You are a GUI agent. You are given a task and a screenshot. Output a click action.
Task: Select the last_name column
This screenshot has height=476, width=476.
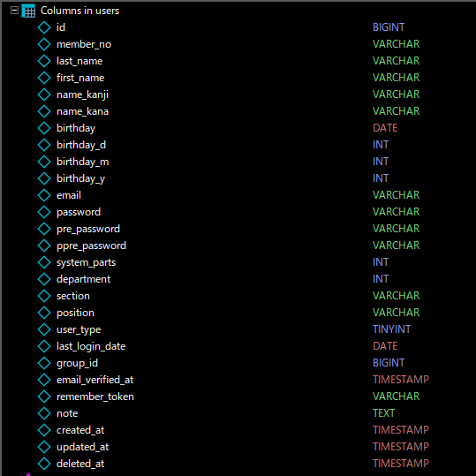pyautogui.click(x=79, y=61)
